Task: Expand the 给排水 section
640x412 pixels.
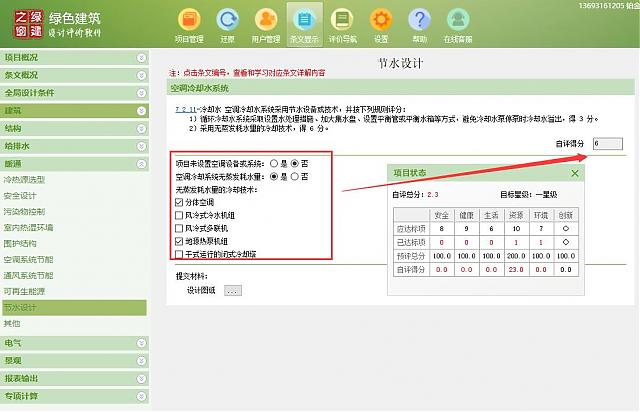Action: pos(141,146)
